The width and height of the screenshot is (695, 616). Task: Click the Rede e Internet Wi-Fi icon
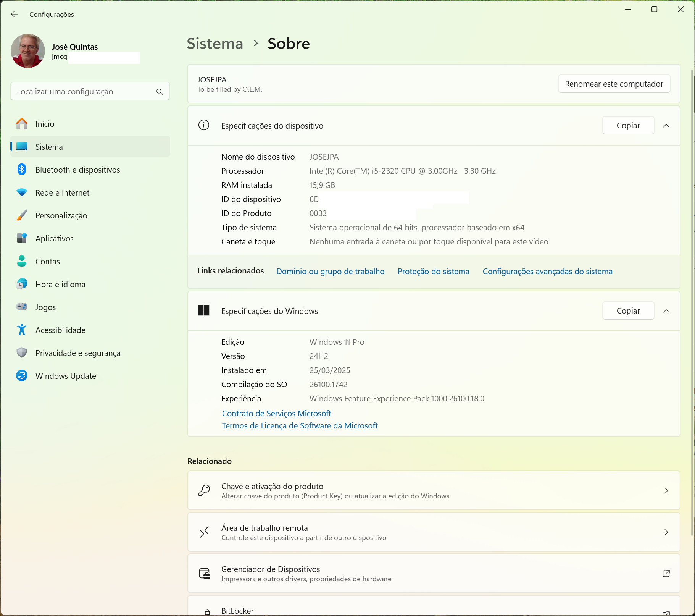(22, 192)
